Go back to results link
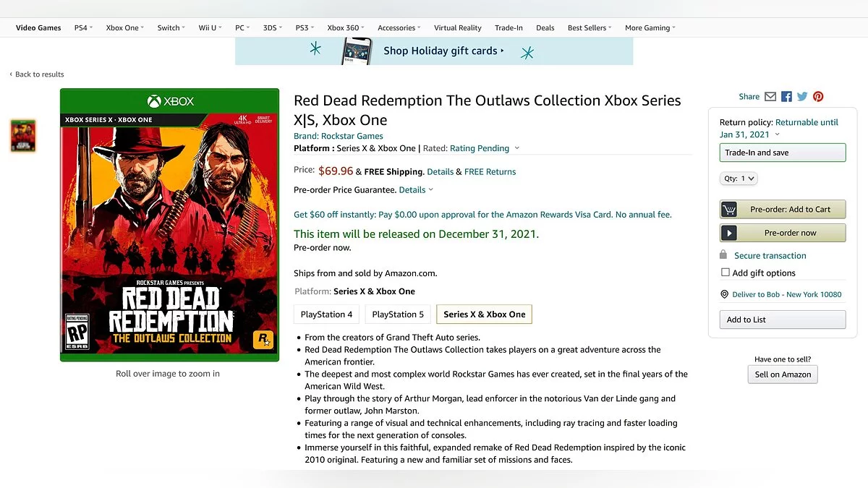This screenshot has width=868, height=488. pos(39,74)
